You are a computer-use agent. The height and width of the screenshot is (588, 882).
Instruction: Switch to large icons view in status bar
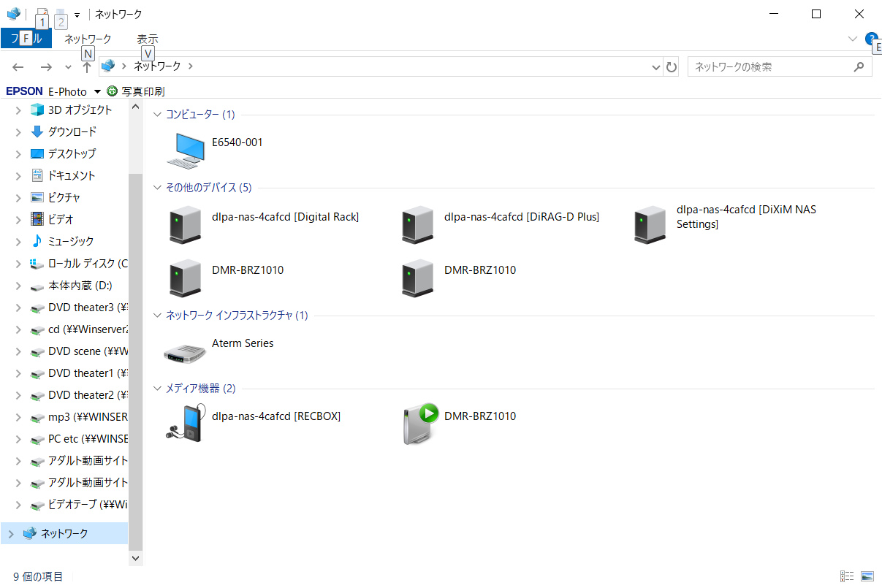click(867, 576)
